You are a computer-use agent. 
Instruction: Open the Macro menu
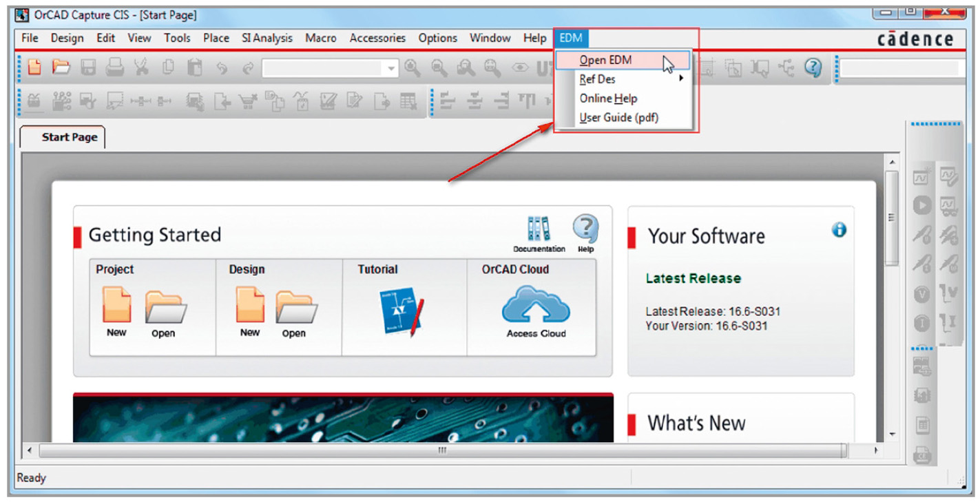[x=321, y=38]
